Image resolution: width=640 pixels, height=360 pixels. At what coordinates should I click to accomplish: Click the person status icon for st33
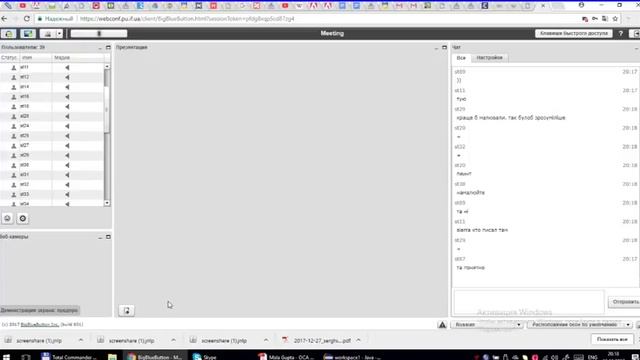(13, 195)
